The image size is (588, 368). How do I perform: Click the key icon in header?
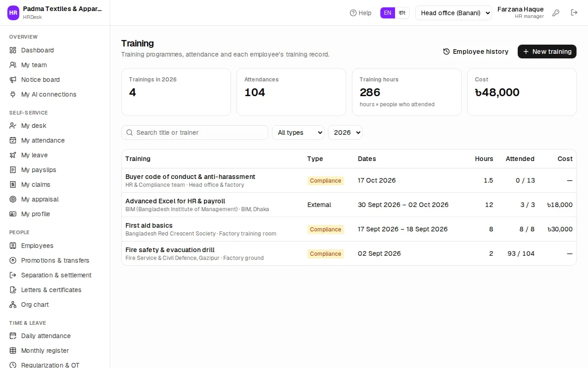556,13
